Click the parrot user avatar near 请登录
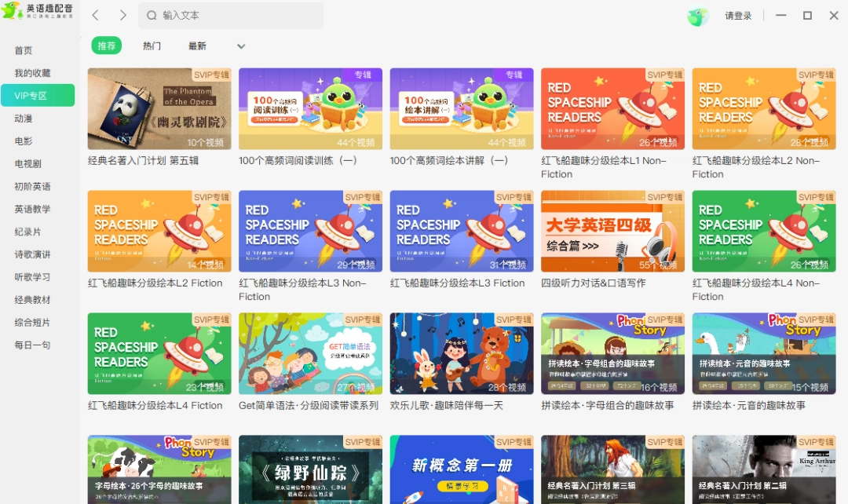The height and width of the screenshot is (504, 848). [x=697, y=16]
